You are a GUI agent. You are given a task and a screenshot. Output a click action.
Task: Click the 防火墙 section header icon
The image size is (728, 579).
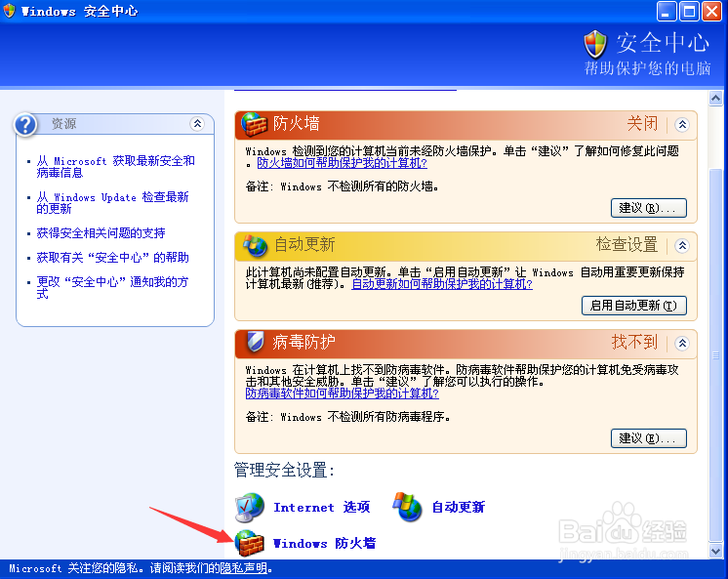(x=254, y=124)
